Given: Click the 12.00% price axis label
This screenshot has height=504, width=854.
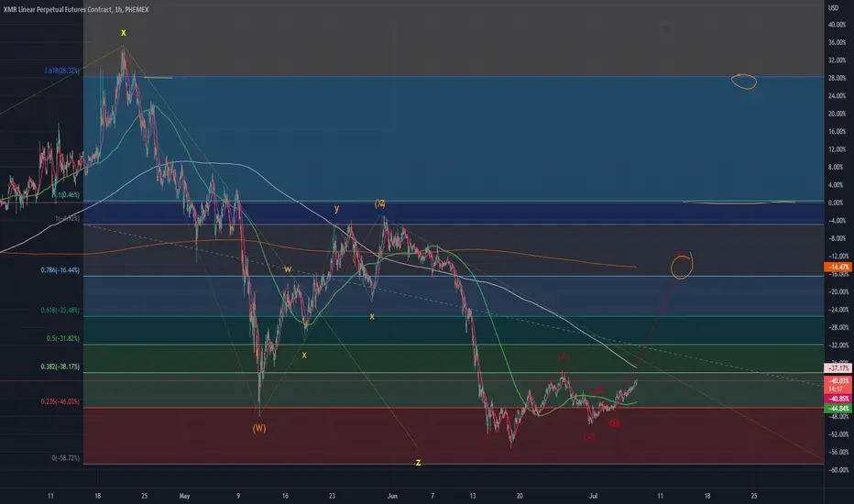Looking at the screenshot, I should [x=838, y=149].
